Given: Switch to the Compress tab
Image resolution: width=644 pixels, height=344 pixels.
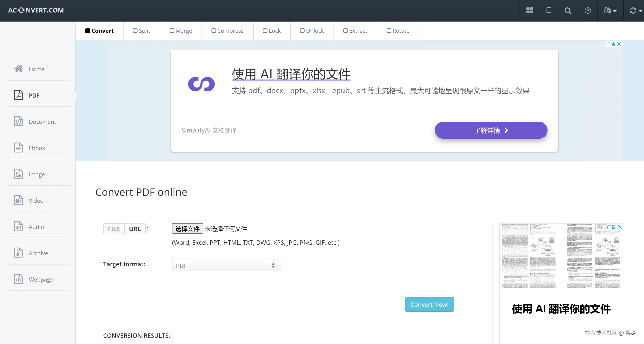Looking at the screenshot, I should [227, 31].
